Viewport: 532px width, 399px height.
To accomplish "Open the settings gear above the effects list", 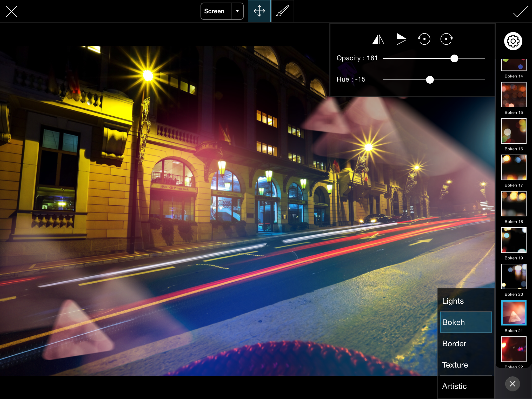I will coord(513,41).
